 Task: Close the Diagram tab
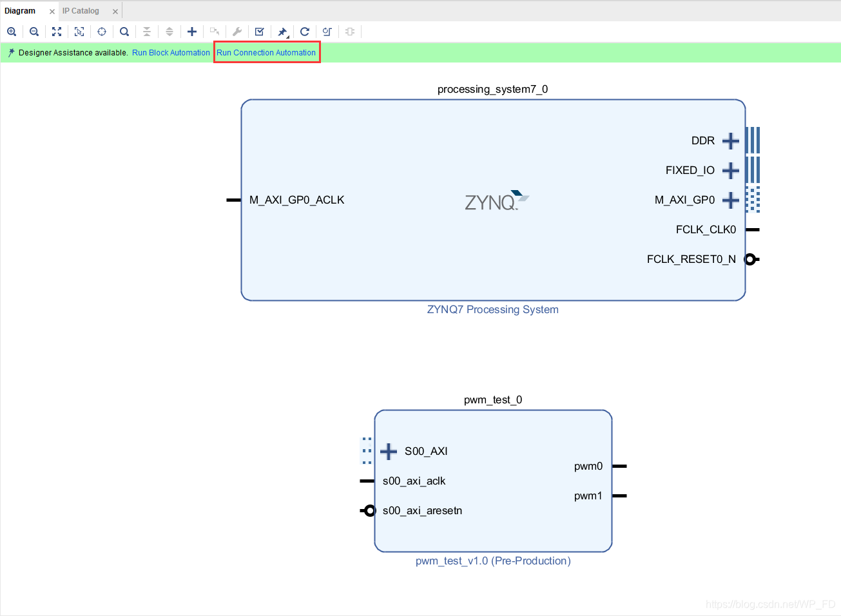tap(52, 12)
